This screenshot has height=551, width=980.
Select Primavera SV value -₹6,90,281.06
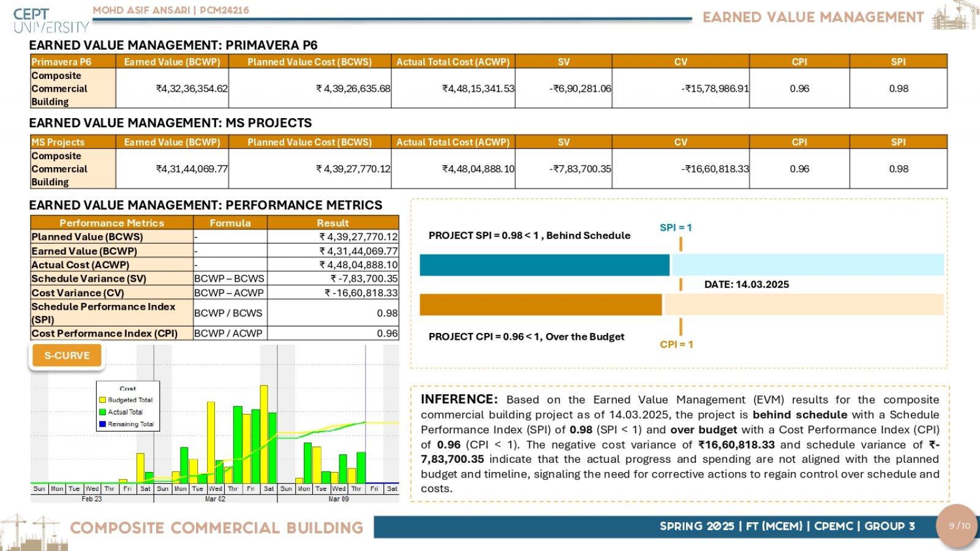(x=580, y=89)
